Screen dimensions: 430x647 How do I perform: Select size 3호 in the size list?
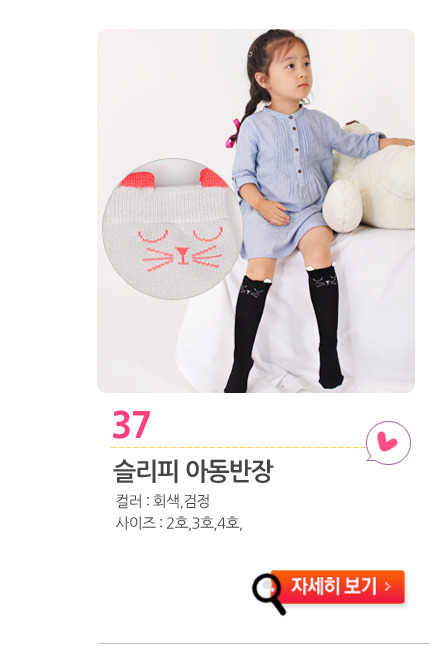click(x=203, y=523)
